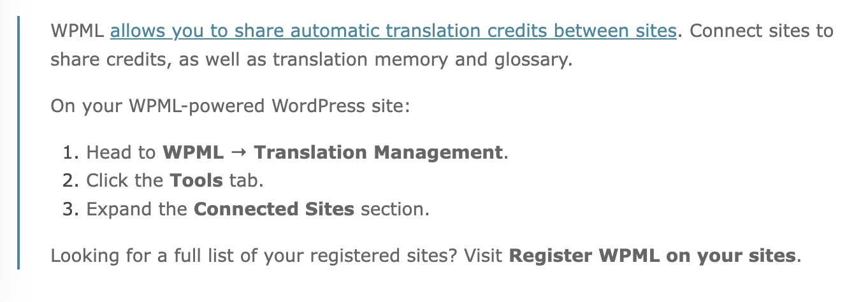Click the list number 1 marker
Image resolution: width=868 pixels, height=302 pixels.
click(68, 153)
